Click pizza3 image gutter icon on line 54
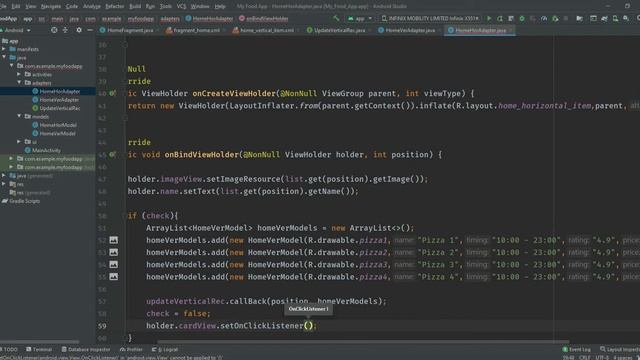 [113, 264]
